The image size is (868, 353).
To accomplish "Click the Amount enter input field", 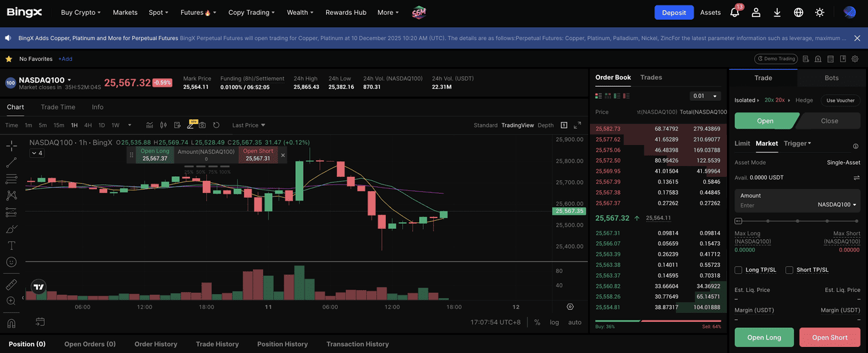I will pyautogui.click(x=773, y=205).
